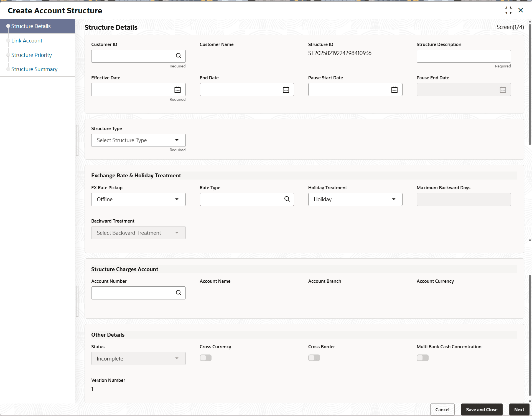532x416 pixels.
Task: Click the Structure Description input field
Action: coord(464,56)
